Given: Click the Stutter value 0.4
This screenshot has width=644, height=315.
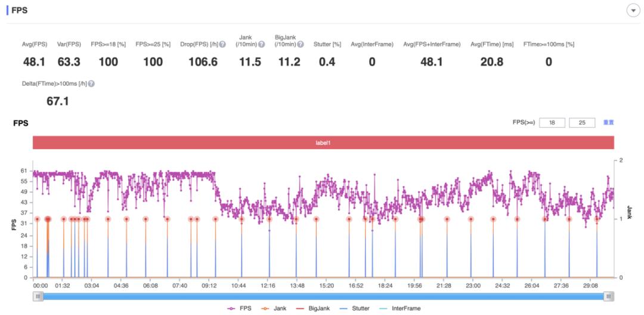Looking at the screenshot, I should [327, 62].
